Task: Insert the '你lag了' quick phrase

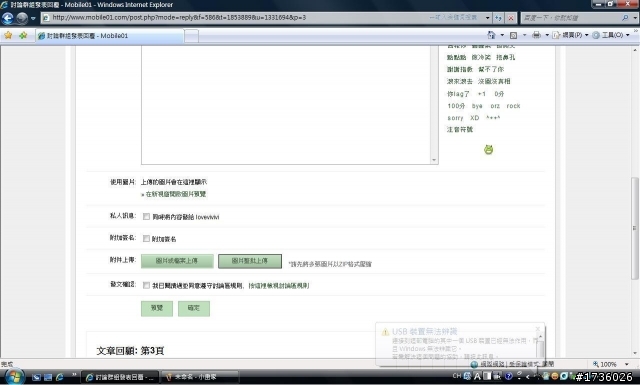Action: [x=458, y=93]
